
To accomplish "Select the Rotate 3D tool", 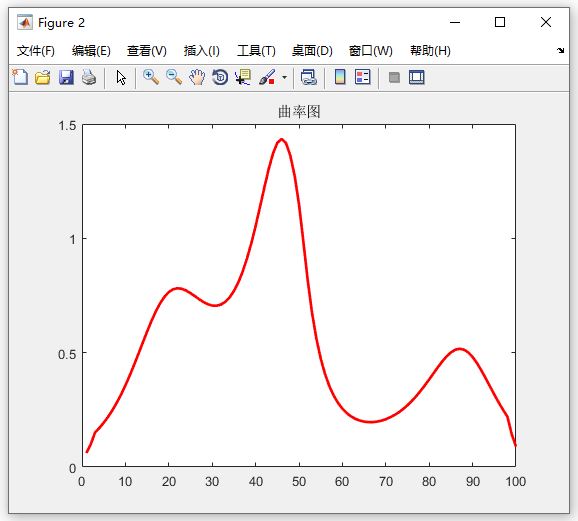I will pyautogui.click(x=220, y=77).
